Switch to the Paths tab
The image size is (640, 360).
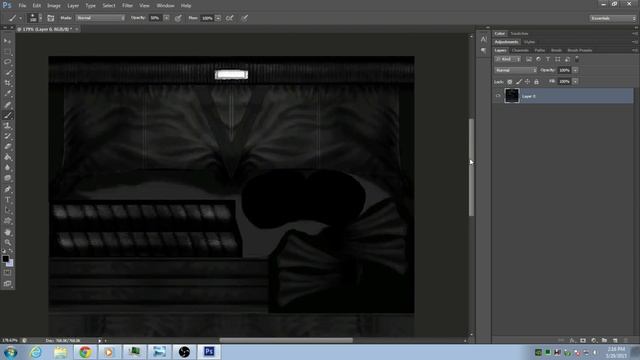pyautogui.click(x=540, y=50)
